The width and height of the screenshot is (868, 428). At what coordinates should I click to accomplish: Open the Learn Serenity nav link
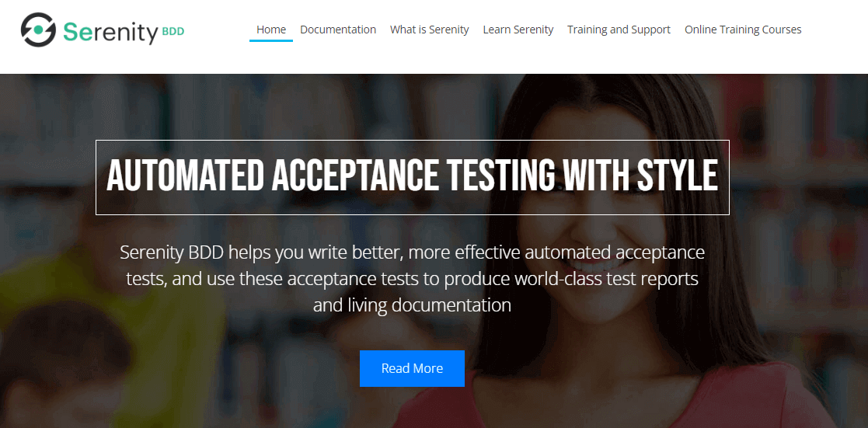click(x=518, y=30)
